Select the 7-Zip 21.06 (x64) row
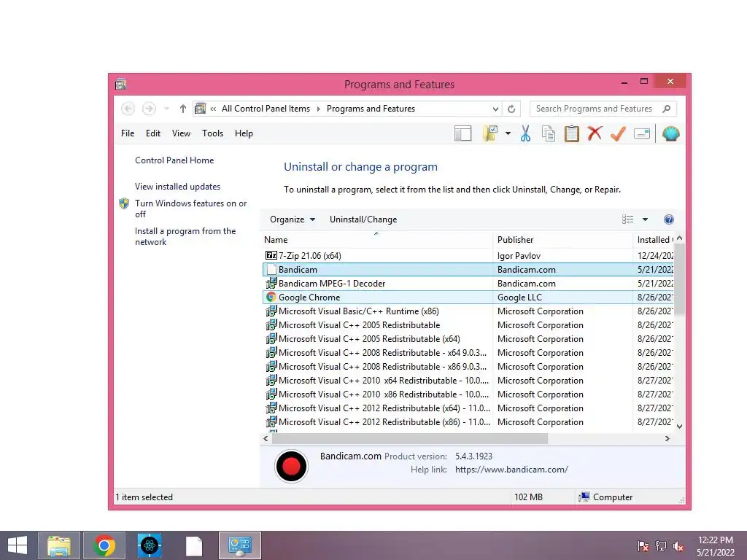This screenshot has width=747, height=560. click(x=468, y=256)
